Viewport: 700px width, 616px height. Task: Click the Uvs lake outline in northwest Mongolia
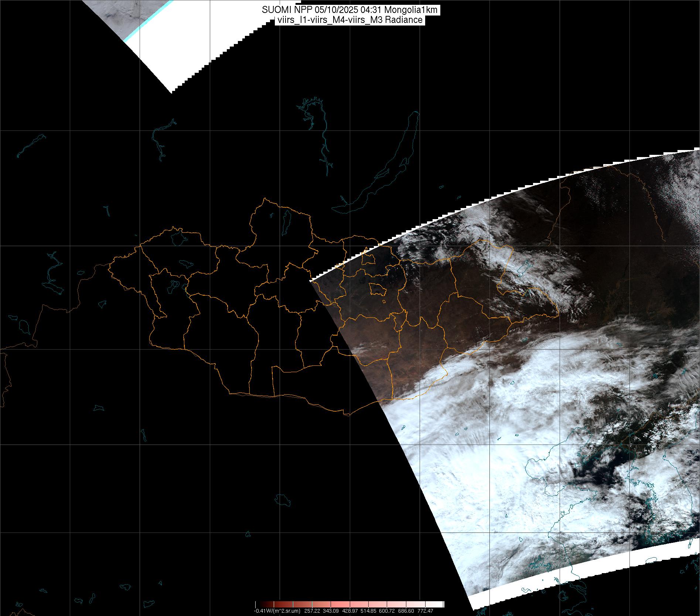coord(178,238)
